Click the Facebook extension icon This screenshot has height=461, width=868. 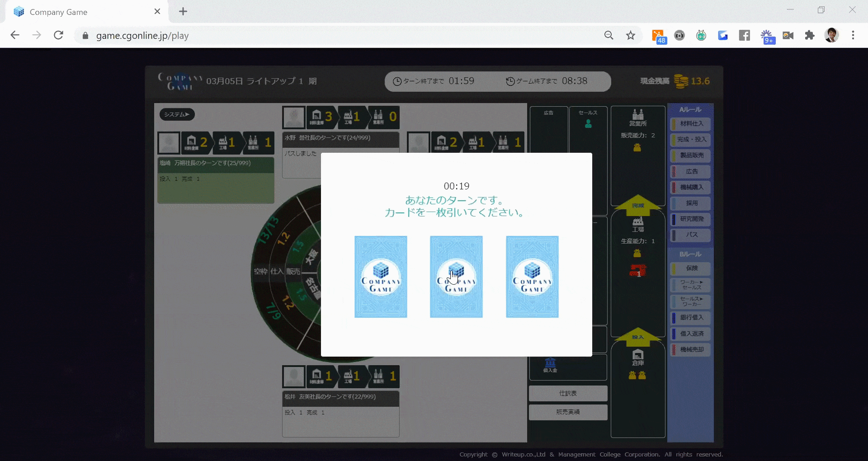(x=745, y=35)
